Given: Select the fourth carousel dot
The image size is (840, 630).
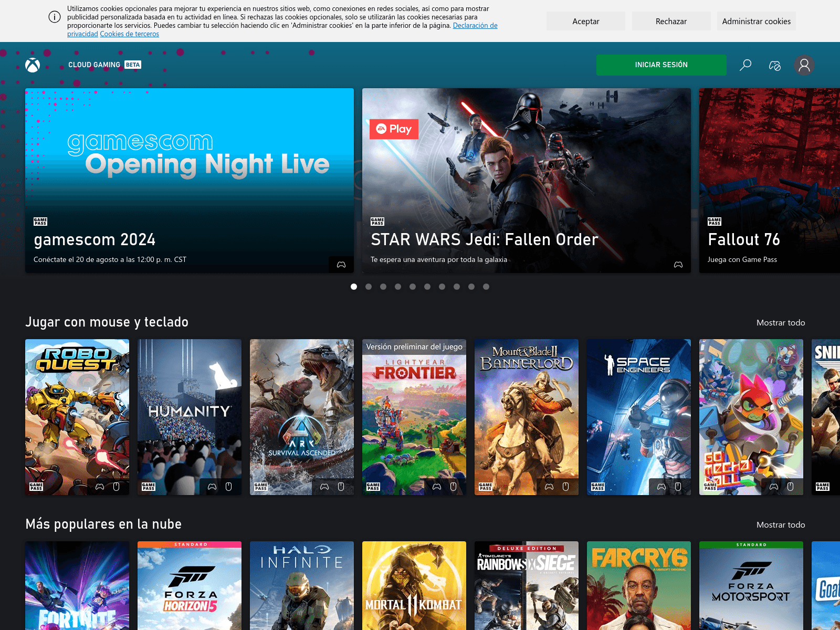Looking at the screenshot, I should point(398,287).
